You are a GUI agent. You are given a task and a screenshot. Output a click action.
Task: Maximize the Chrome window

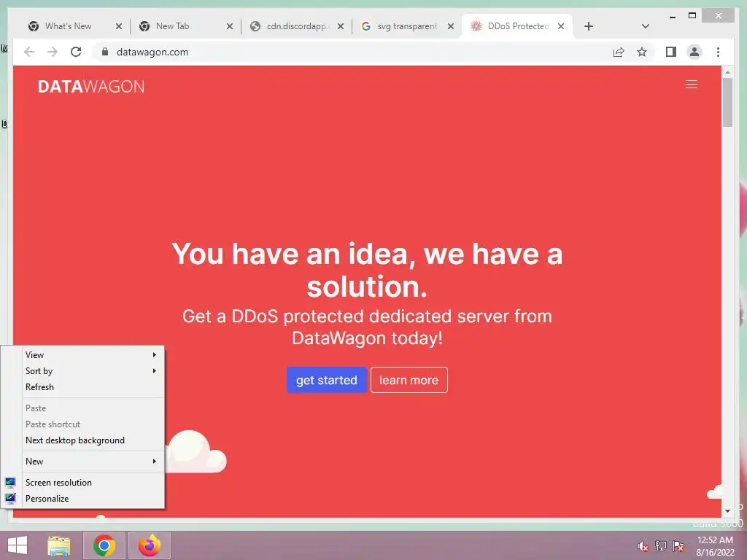692,16
